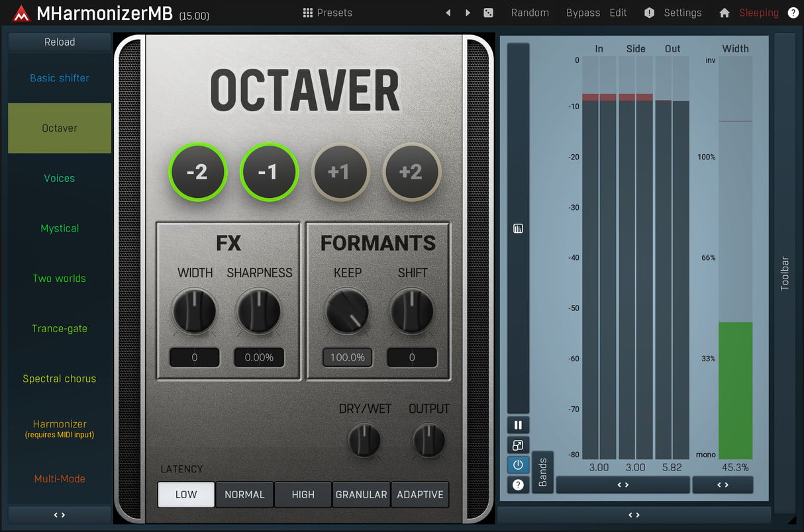Select the Voices preset tab
Viewport: 804px width, 532px height.
point(60,178)
